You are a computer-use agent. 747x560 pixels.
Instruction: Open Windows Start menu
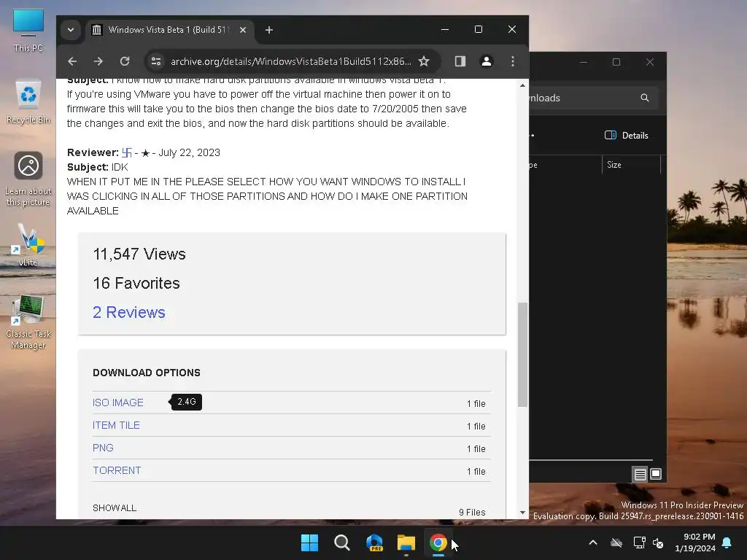(x=309, y=542)
